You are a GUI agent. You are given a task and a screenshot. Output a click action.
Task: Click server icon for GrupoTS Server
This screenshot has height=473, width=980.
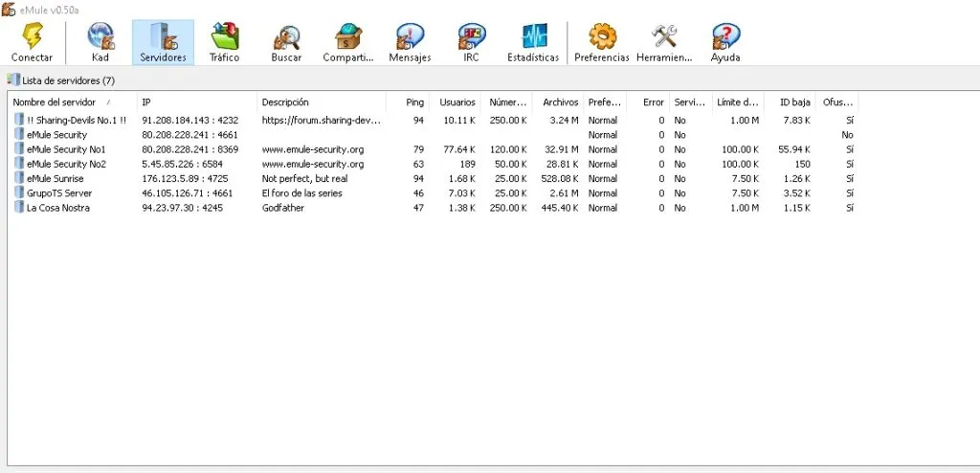[19, 192]
